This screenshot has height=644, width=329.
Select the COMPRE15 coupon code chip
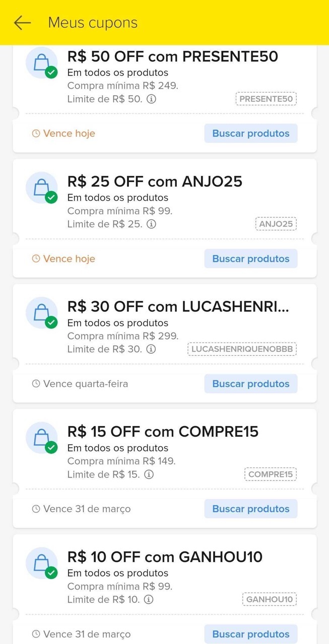click(271, 474)
